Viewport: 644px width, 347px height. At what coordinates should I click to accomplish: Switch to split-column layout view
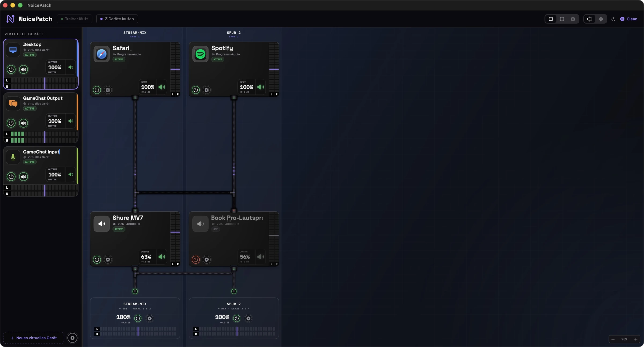(562, 19)
